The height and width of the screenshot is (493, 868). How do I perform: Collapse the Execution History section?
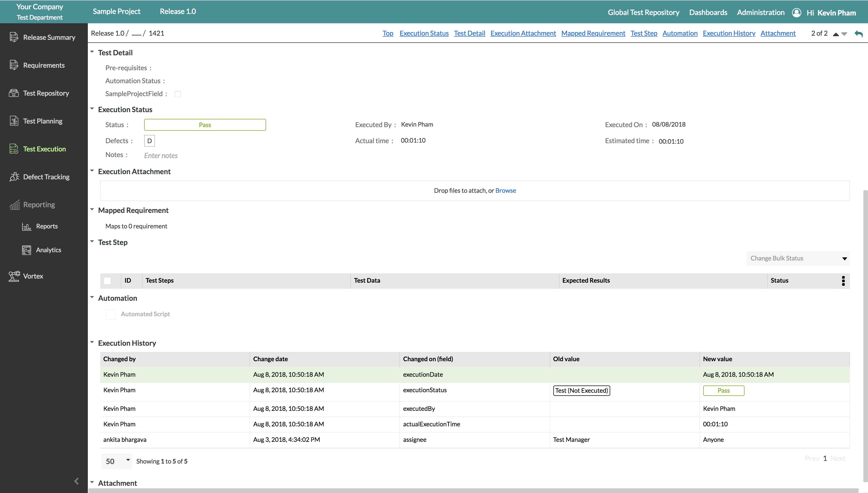92,343
